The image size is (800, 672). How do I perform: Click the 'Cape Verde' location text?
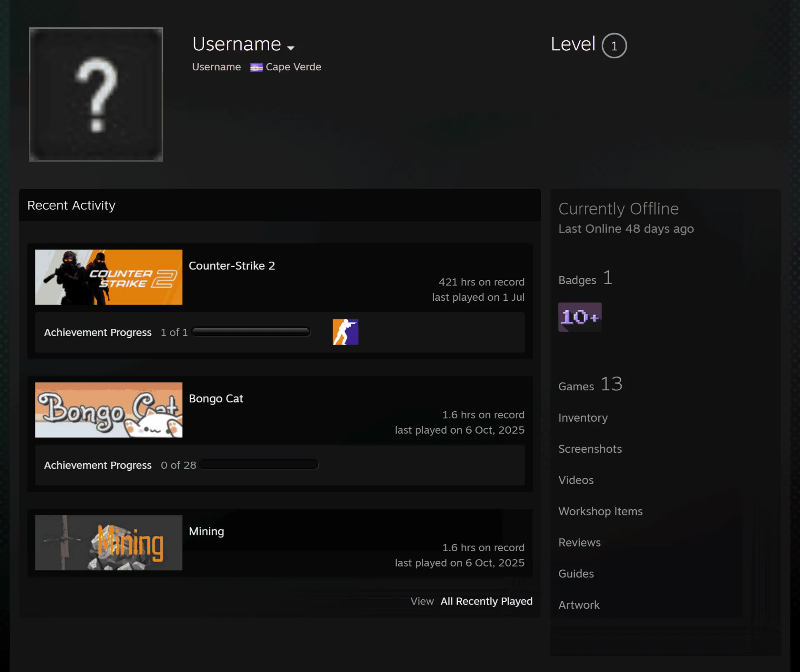coord(293,67)
